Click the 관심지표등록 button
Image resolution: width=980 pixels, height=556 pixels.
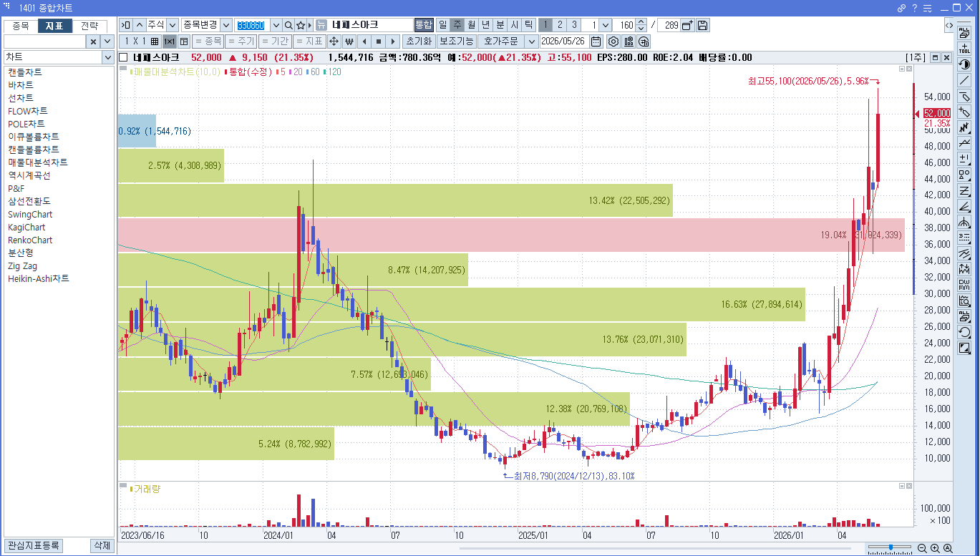coord(33,546)
